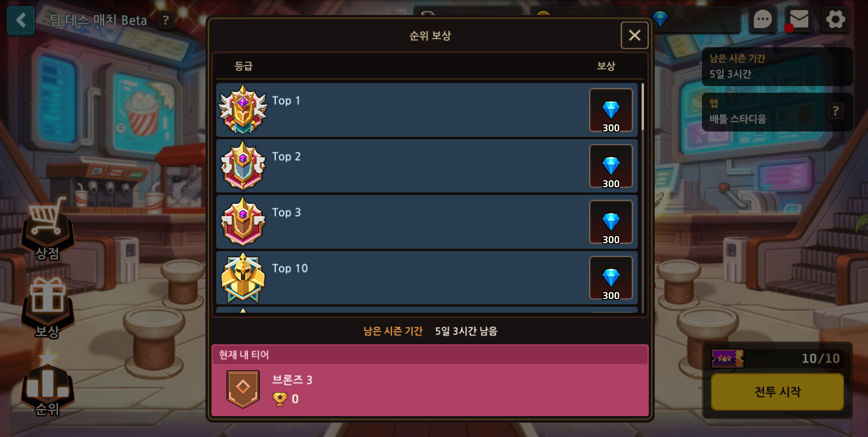This screenshot has width=868, height=437.
Task: Click the Top 2 diamond reward
Action: tap(611, 166)
